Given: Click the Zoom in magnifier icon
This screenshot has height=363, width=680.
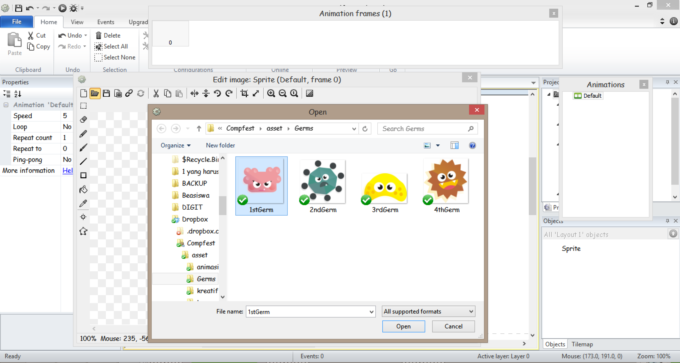Looking at the screenshot, I should [x=271, y=93].
